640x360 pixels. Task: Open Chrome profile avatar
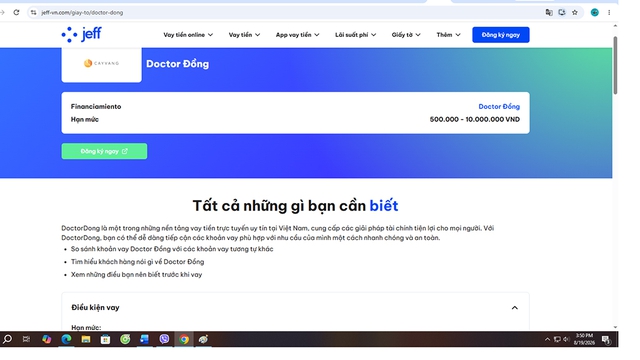[x=595, y=12]
